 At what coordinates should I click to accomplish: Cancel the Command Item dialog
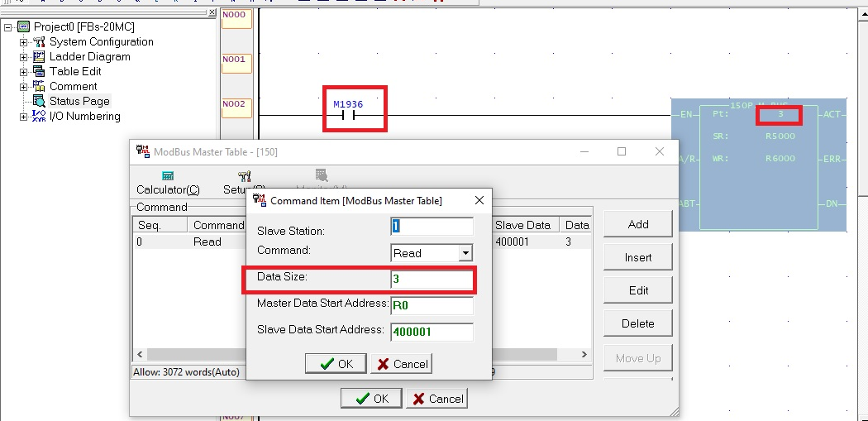coord(402,364)
